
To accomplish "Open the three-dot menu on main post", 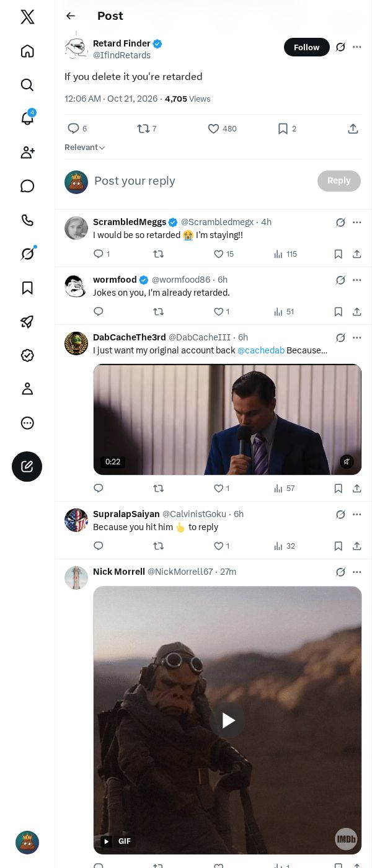I will click(x=357, y=47).
